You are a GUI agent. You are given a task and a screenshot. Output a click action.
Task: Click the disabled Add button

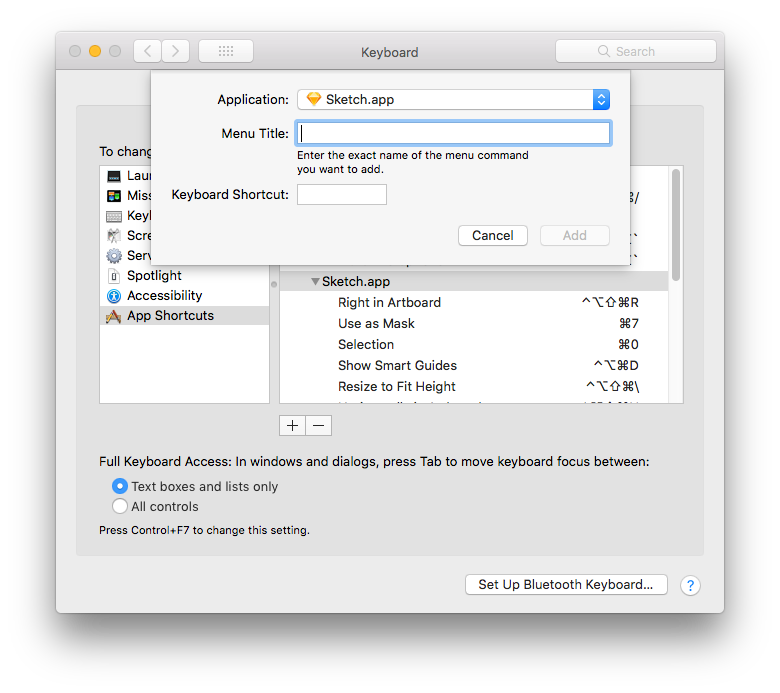(x=575, y=235)
